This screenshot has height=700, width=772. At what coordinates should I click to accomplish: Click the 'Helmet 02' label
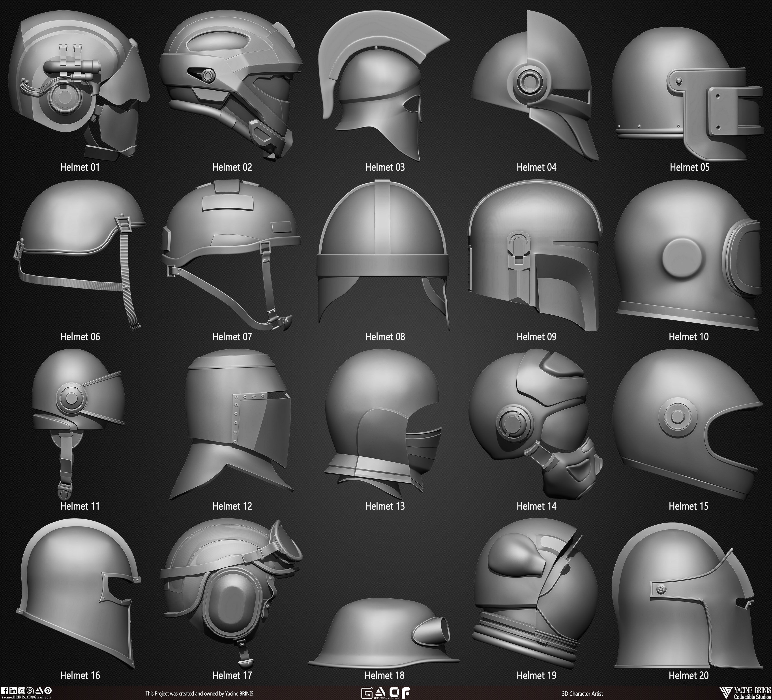[232, 167]
